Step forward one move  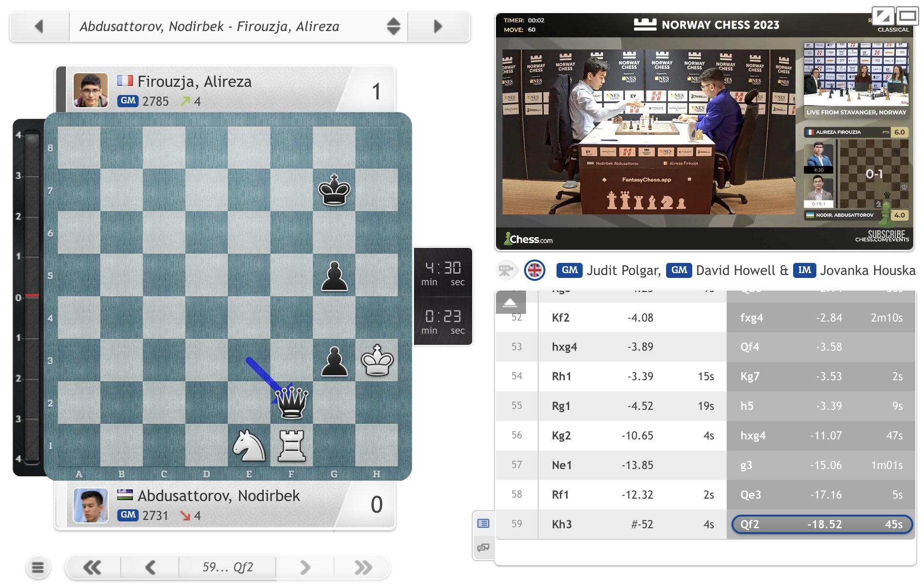[305, 567]
